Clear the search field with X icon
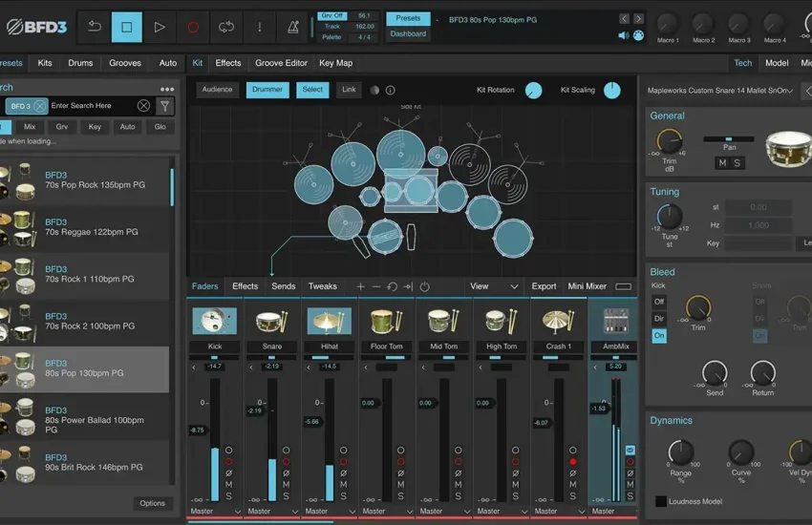The width and height of the screenshot is (812, 525). 143,106
